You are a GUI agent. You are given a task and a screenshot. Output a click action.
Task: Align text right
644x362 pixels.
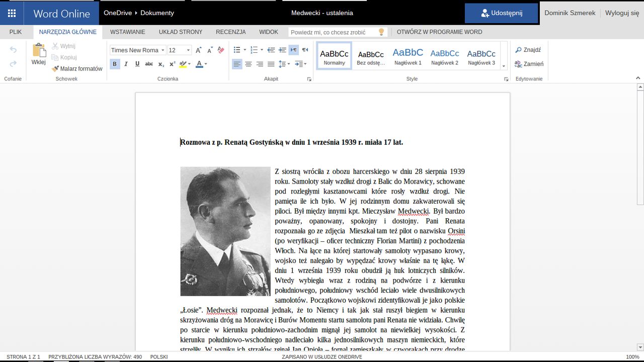260,64
